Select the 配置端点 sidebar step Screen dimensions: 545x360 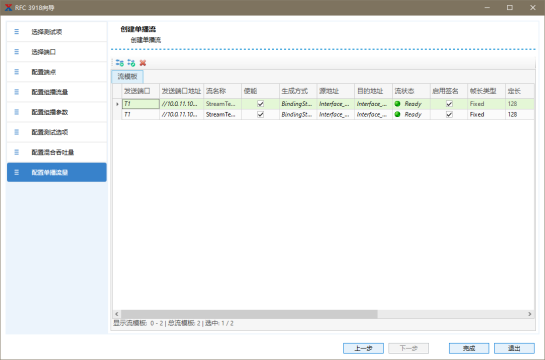pyautogui.click(x=57, y=72)
